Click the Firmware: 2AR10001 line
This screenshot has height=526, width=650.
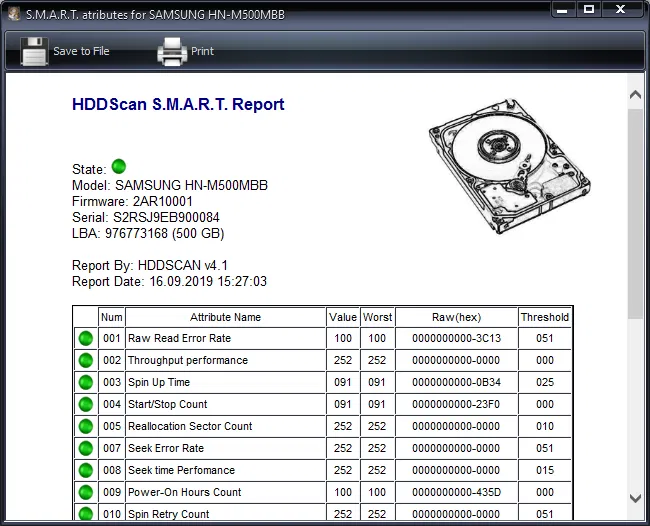point(132,201)
